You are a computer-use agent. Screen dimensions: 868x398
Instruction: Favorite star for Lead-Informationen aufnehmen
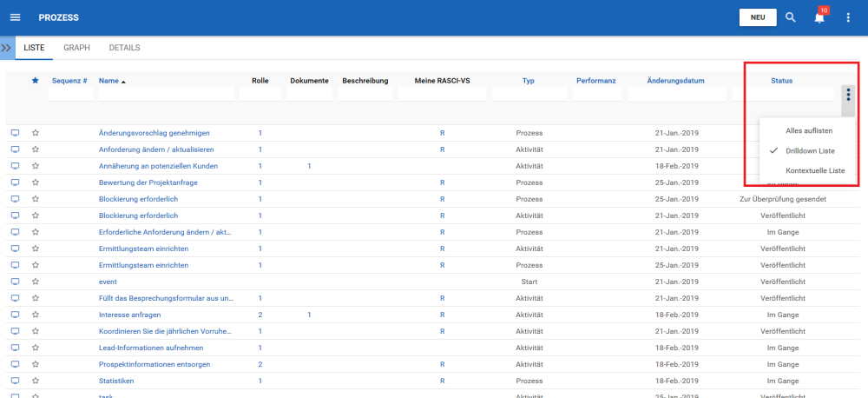[x=36, y=348]
